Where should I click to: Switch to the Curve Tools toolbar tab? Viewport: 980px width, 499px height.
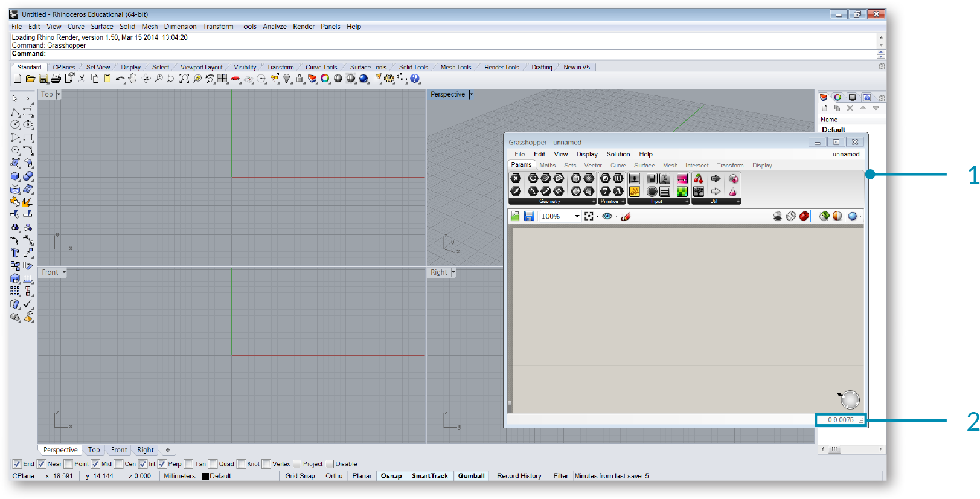pos(321,67)
